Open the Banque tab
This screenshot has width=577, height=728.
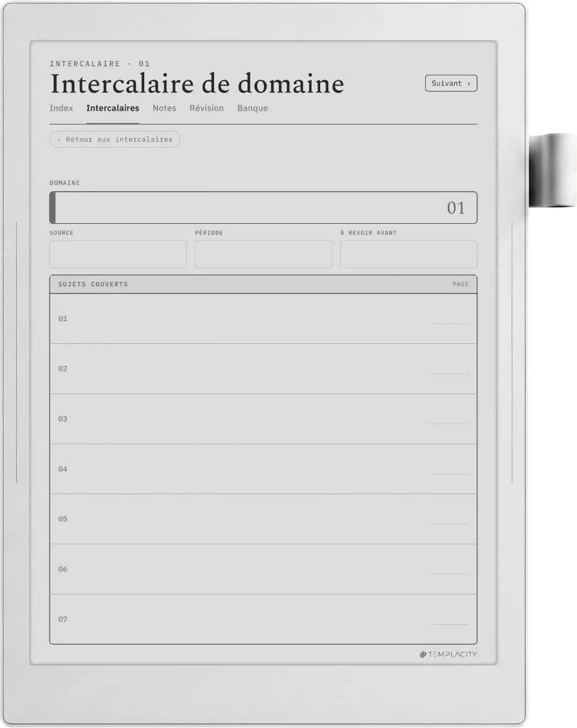[252, 108]
